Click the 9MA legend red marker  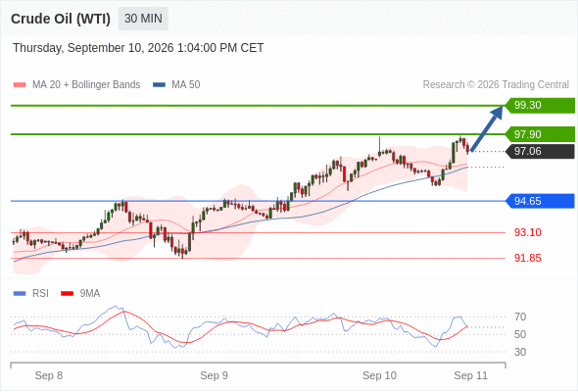click(67, 294)
